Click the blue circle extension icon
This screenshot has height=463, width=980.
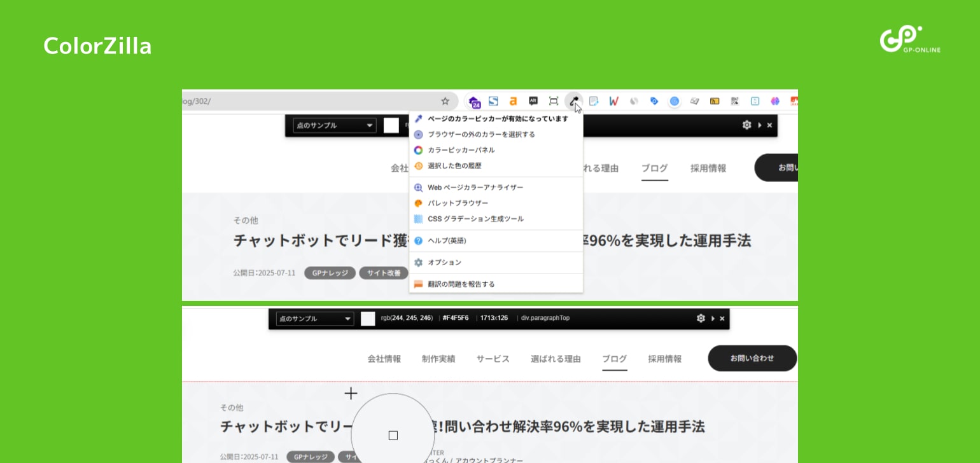pos(675,101)
